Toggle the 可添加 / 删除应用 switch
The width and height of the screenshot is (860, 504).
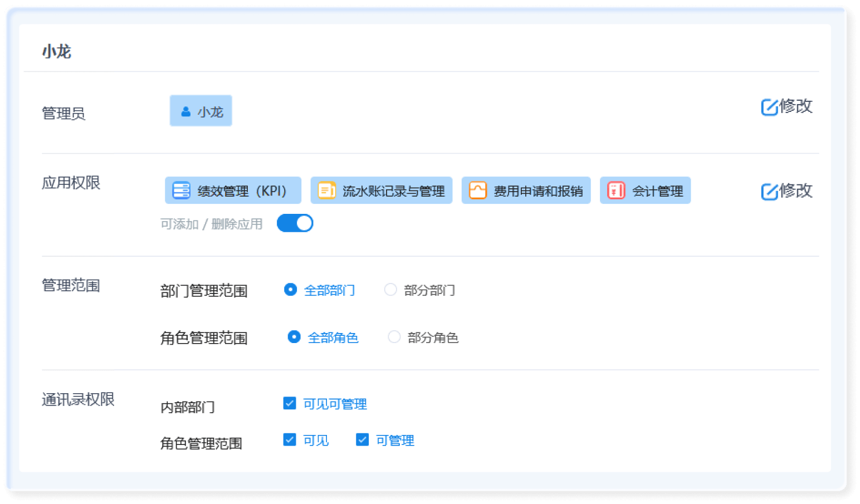[x=295, y=223]
